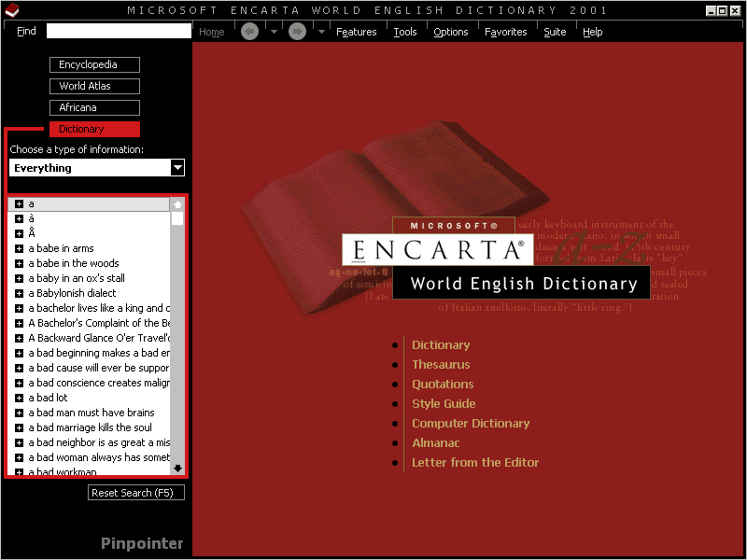Expand 'a bad cause will ever' entry

19,368
